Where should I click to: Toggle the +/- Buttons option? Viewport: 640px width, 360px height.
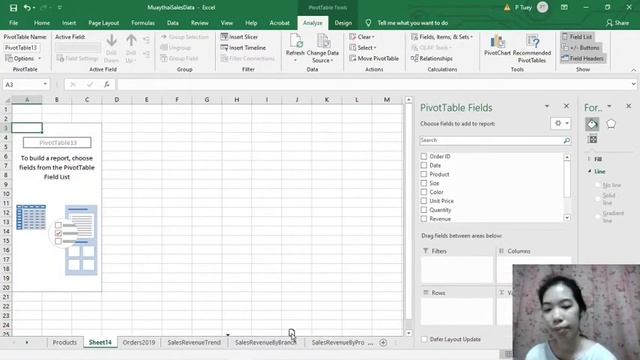pos(580,48)
